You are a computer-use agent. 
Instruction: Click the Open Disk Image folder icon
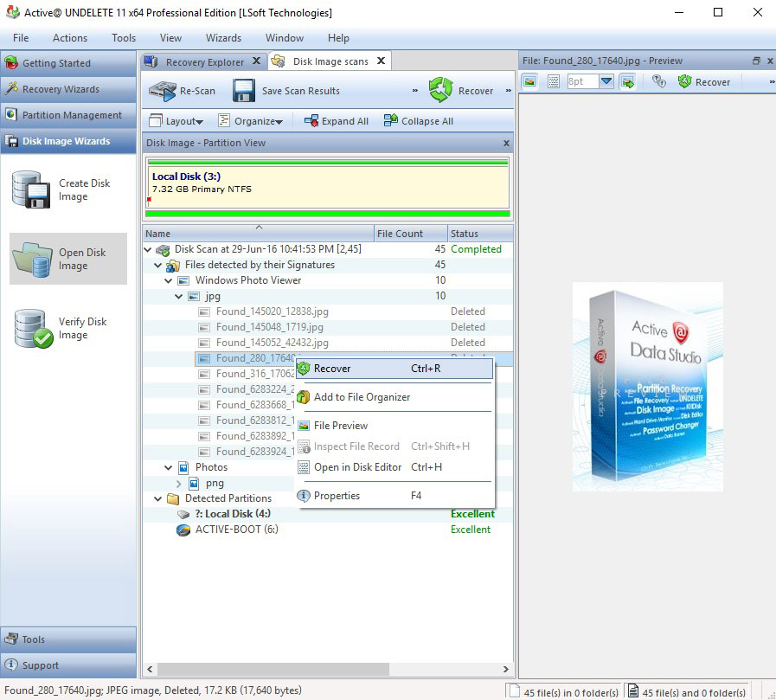(x=33, y=259)
